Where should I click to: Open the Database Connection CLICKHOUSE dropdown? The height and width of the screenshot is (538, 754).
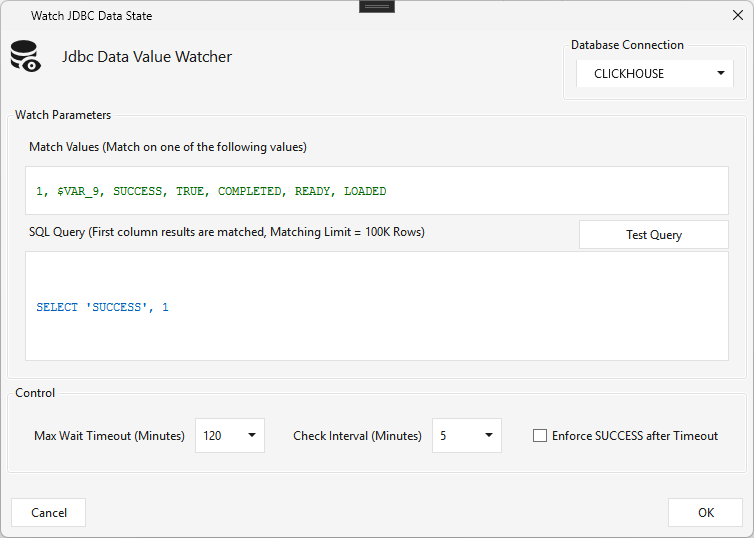coord(654,74)
